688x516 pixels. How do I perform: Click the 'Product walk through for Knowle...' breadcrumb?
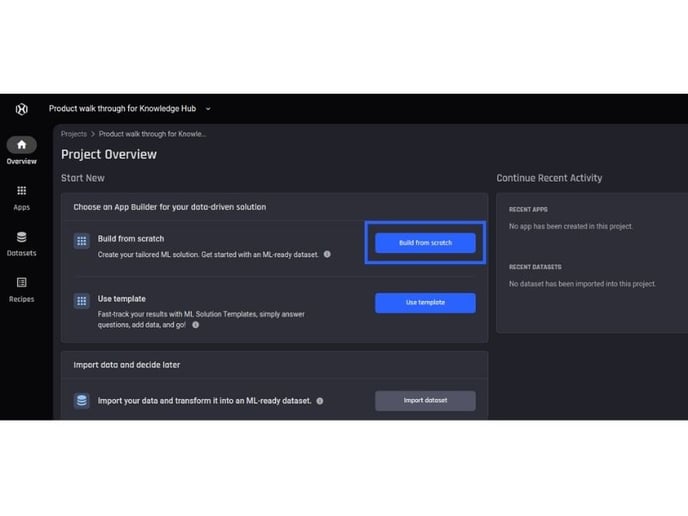[x=152, y=134]
